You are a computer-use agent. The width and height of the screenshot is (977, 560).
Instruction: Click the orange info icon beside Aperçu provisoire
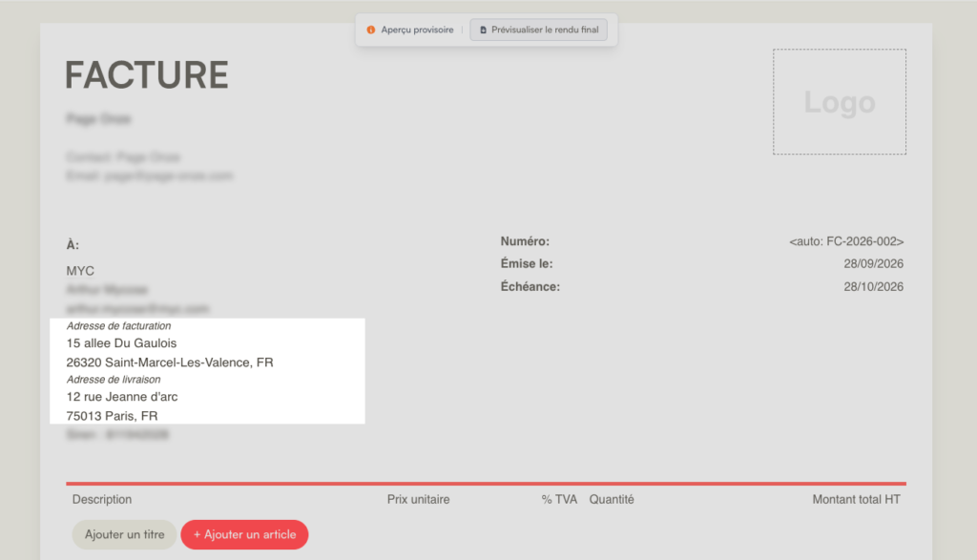371,30
